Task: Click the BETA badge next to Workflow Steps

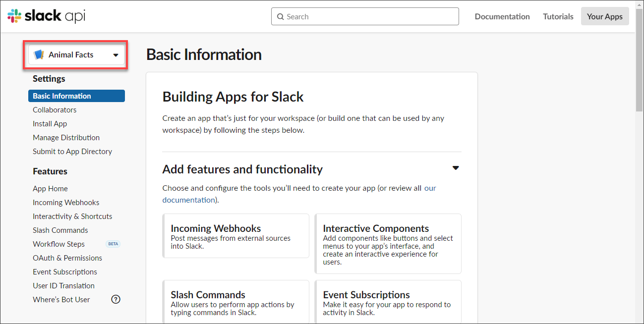Action: 113,244
